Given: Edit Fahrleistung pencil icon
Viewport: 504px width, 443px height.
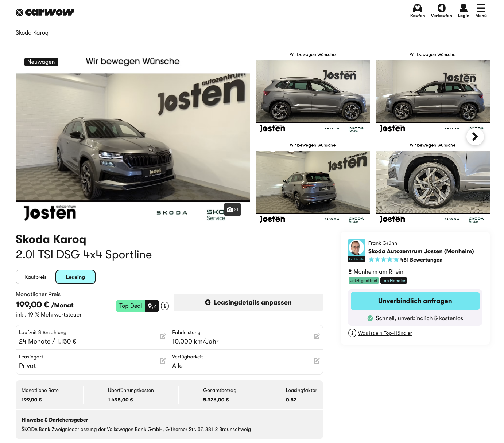Looking at the screenshot, I should click(317, 337).
